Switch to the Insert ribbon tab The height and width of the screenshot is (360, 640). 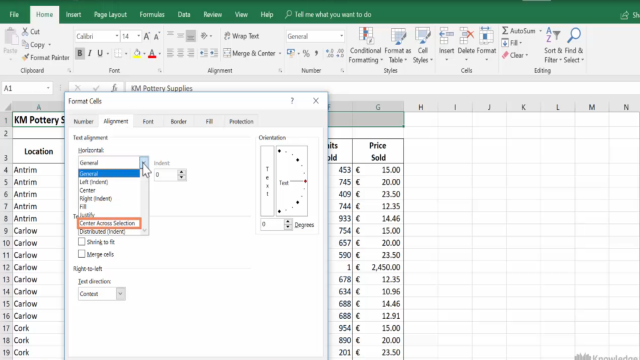tap(73, 15)
